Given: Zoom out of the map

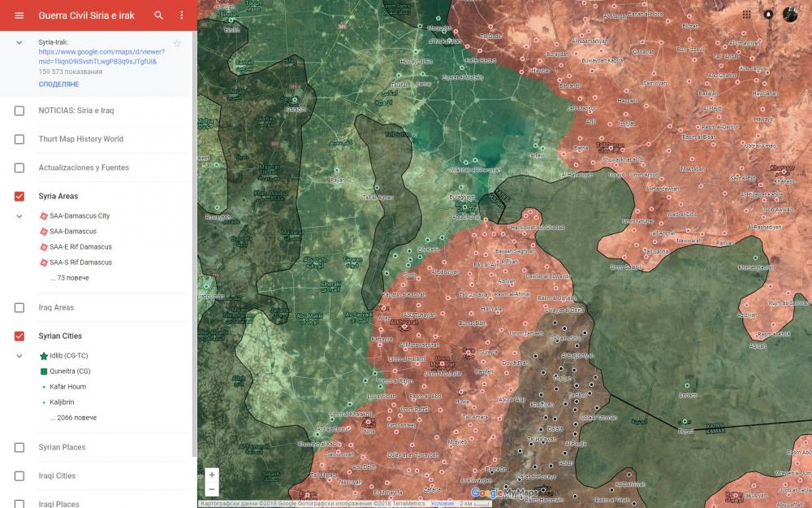Looking at the screenshot, I should pyautogui.click(x=212, y=489).
